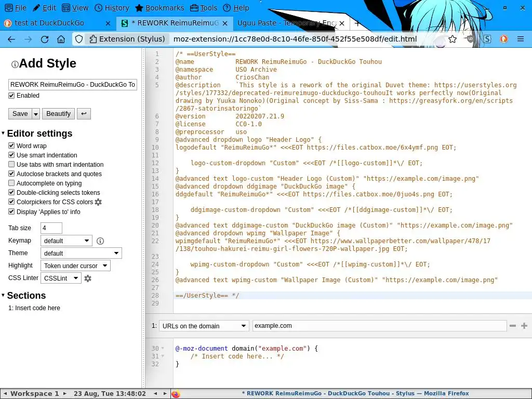Click the Tab size field
Viewport: 532px width, 399px height.
(51, 228)
